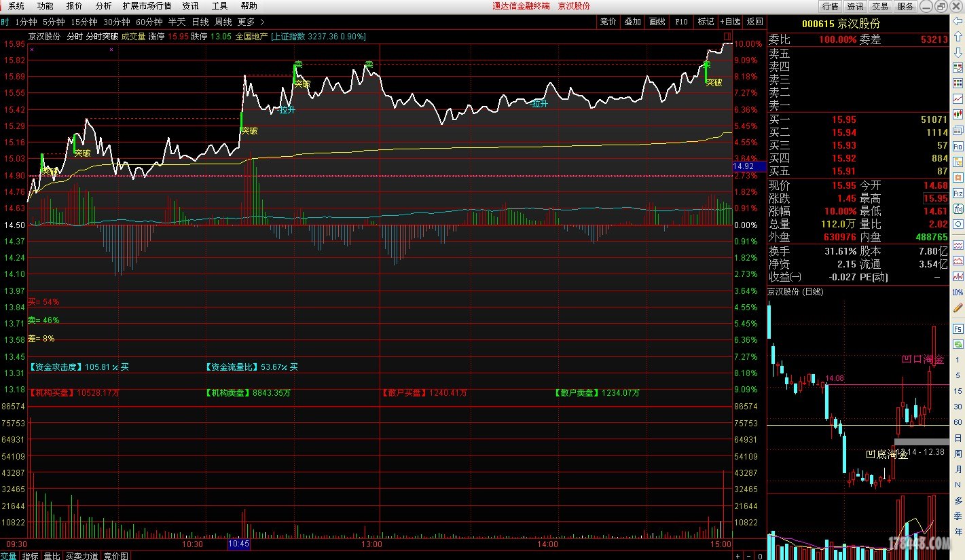This screenshot has height=560, width=965.
Task: Open the 服务 top-right tab
Action: click(905, 6)
